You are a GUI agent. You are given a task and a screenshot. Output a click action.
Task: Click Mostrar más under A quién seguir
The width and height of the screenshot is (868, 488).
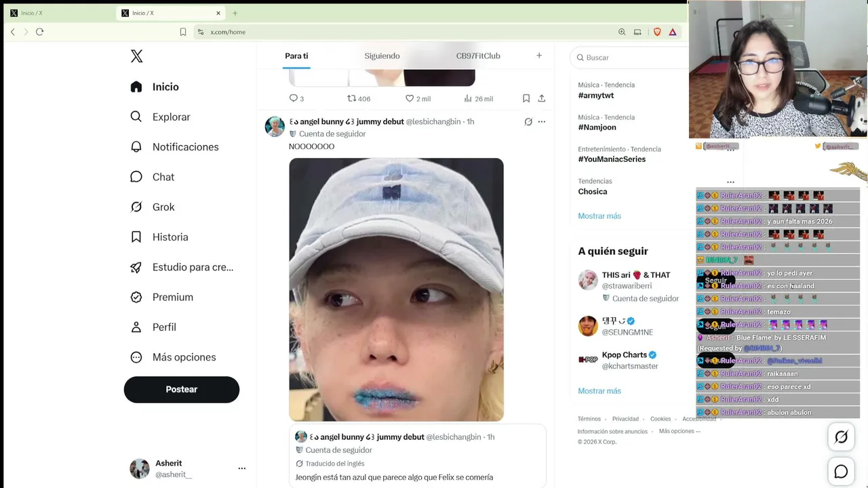click(x=599, y=391)
